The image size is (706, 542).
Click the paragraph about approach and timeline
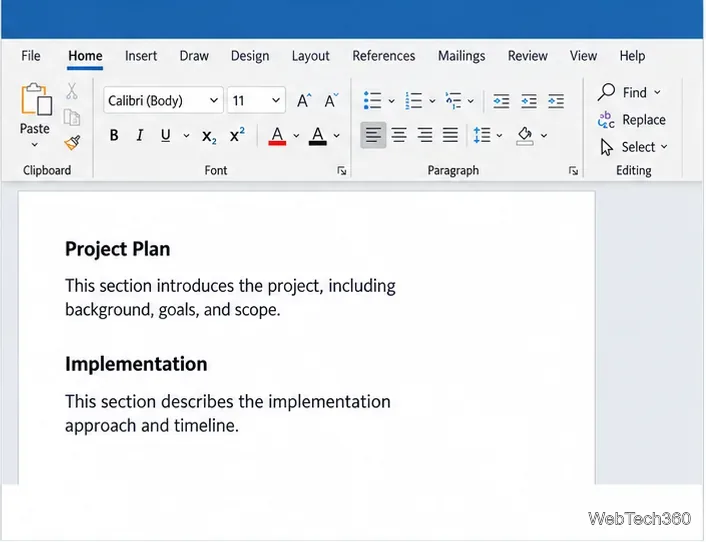[227, 413]
